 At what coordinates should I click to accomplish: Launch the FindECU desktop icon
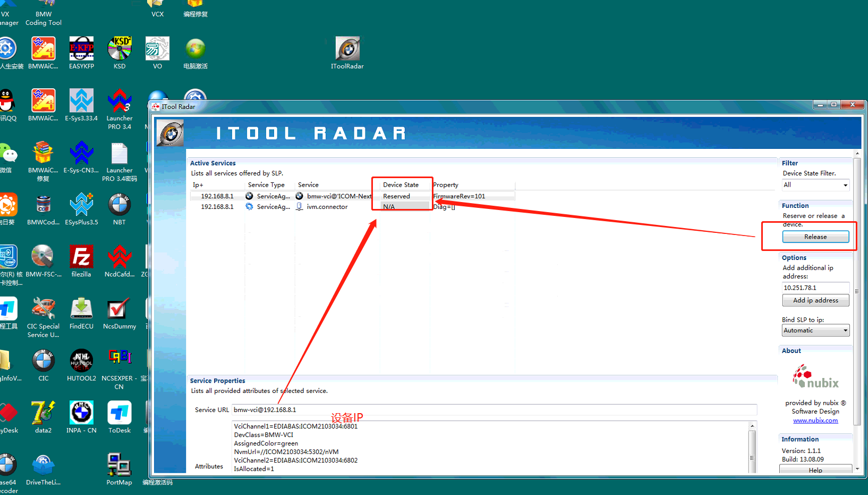(81, 314)
